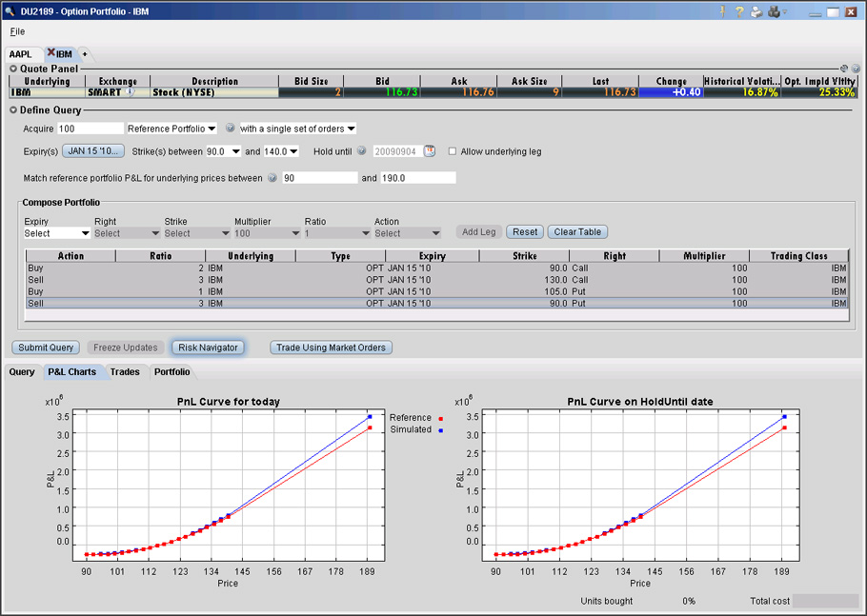Click the info icon next to SMART
867x616 pixels.
(130, 91)
